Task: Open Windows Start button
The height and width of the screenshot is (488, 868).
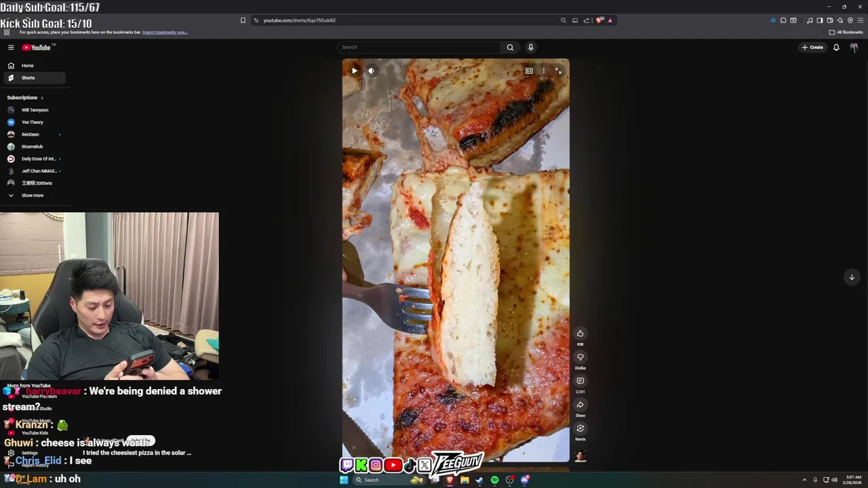Action: [344, 480]
